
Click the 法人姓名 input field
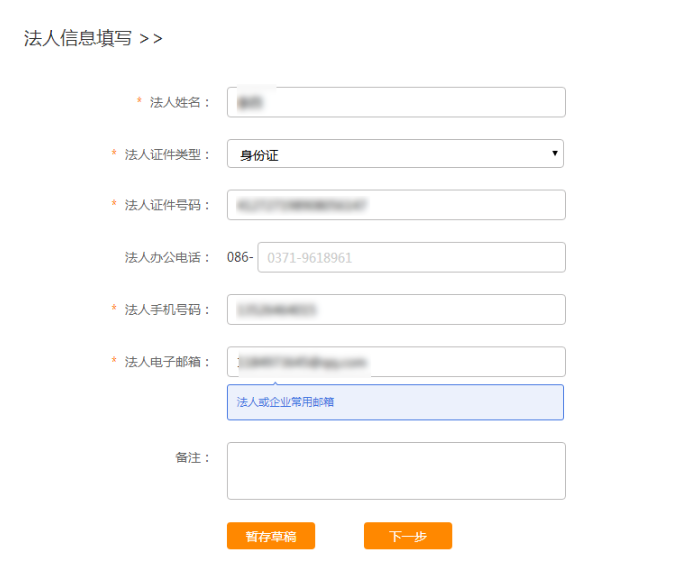coord(396,102)
